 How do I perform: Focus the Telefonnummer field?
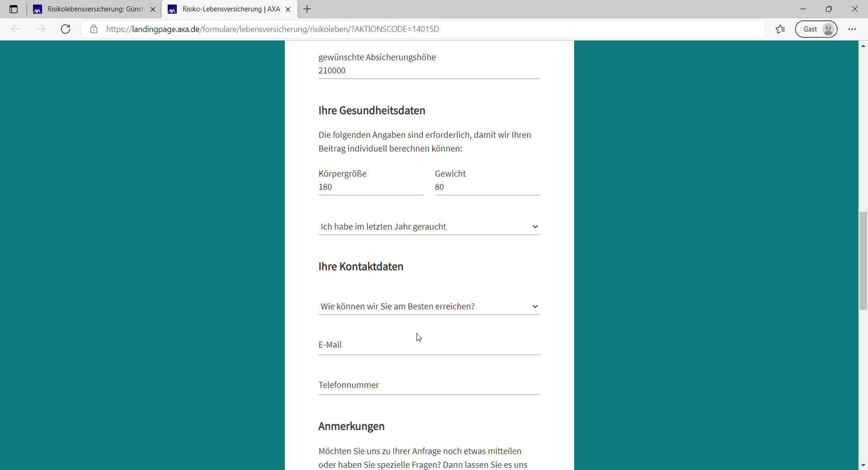tap(429, 385)
